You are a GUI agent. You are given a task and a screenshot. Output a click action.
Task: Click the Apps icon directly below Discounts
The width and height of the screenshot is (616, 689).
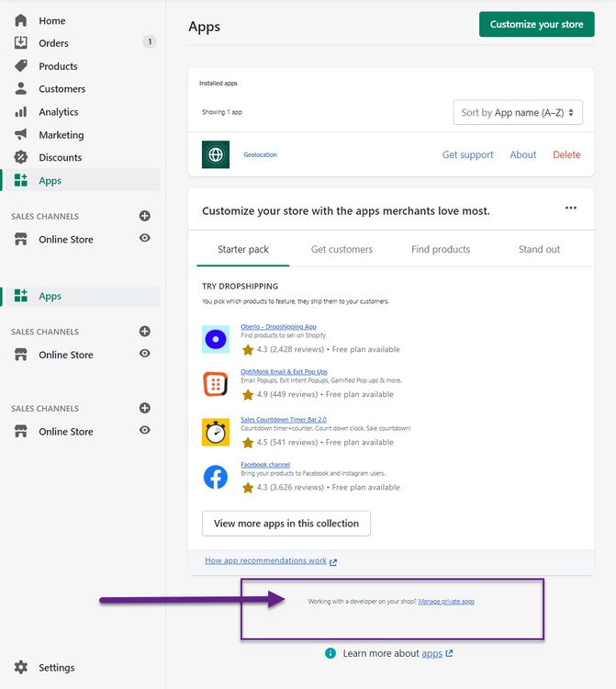pyautogui.click(x=20, y=180)
